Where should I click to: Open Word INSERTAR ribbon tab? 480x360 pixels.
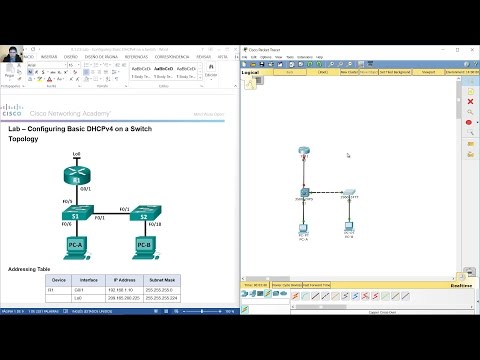tap(49, 57)
